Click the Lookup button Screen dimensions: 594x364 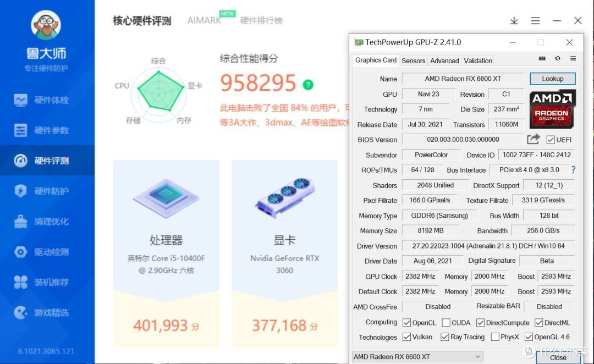click(552, 79)
